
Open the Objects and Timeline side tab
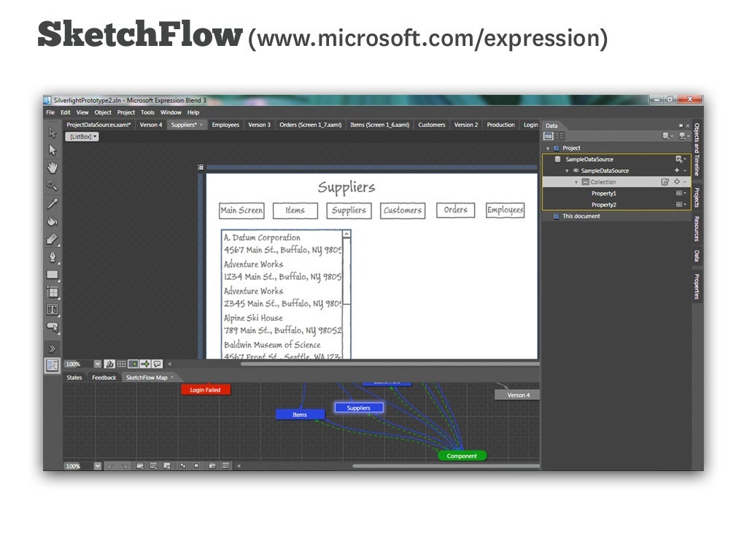pos(697,149)
